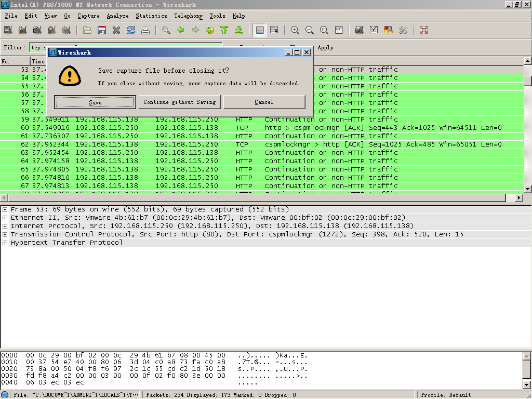Viewport: 532px width, 399px height.
Task: Zoom in on packet text
Action: (x=295, y=30)
